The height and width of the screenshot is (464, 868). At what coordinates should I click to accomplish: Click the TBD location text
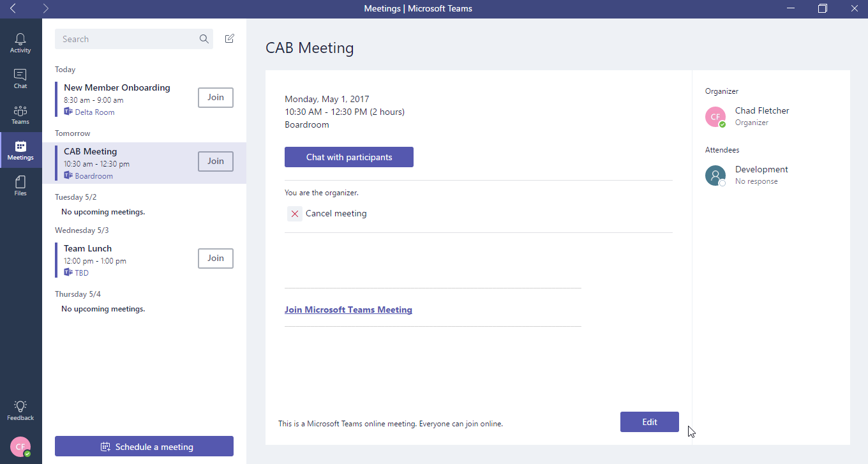[x=82, y=273]
